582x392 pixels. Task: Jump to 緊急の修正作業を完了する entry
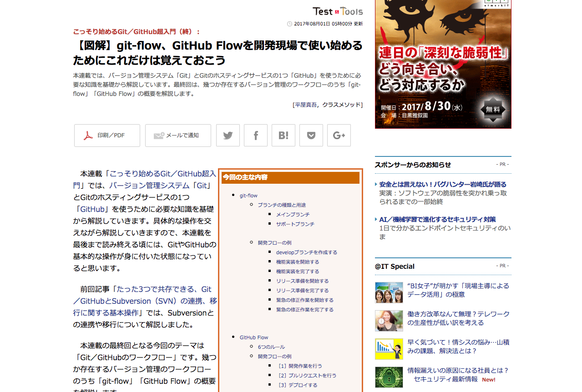pyautogui.click(x=304, y=310)
